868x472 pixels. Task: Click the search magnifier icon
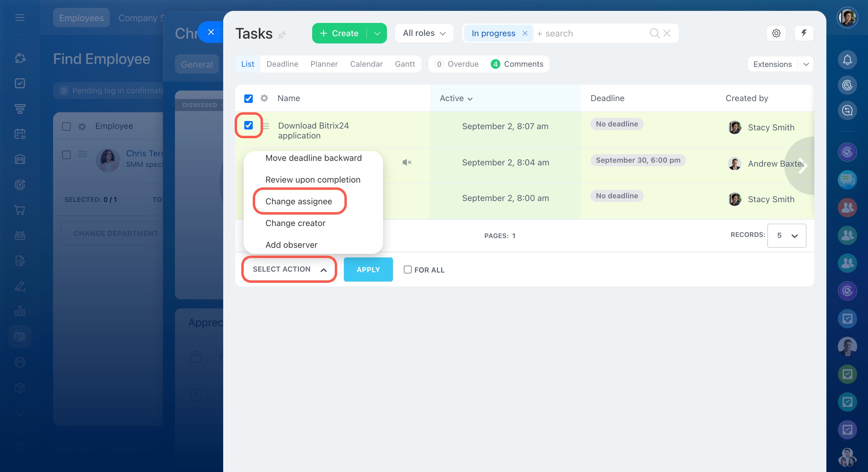[x=654, y=33]
